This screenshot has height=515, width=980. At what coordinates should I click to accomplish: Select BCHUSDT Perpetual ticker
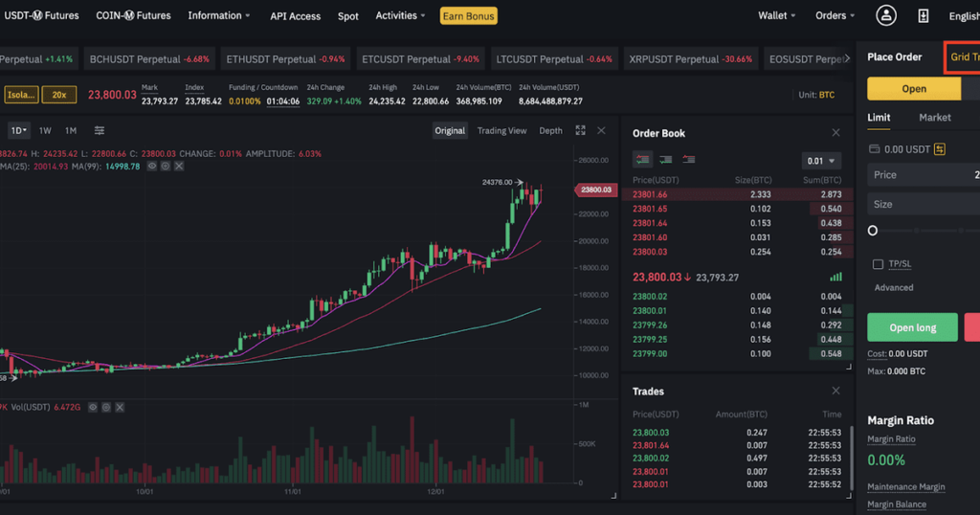pyautogui.click(x=149, y=59)
